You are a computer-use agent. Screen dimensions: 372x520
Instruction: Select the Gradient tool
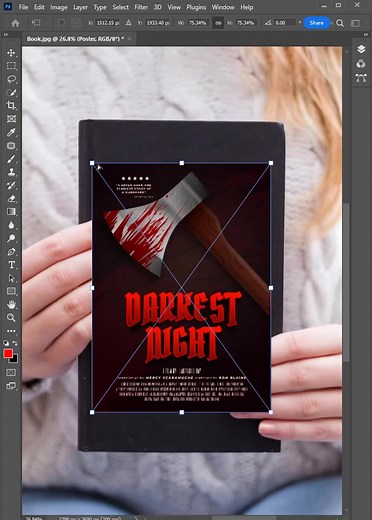11,212
